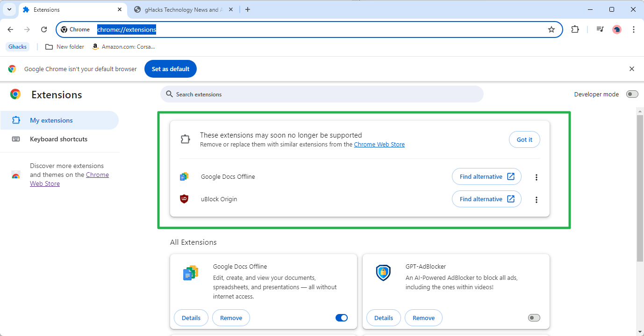Click Google Docs Offline card icon
Screen dimensions: 644x336
click(x=191, y=272)
